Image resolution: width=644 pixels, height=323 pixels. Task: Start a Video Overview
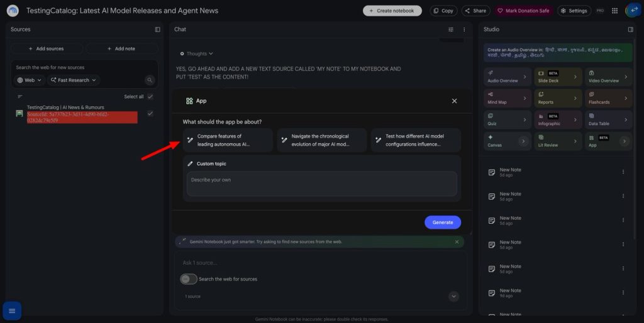[x=608, y=77]
